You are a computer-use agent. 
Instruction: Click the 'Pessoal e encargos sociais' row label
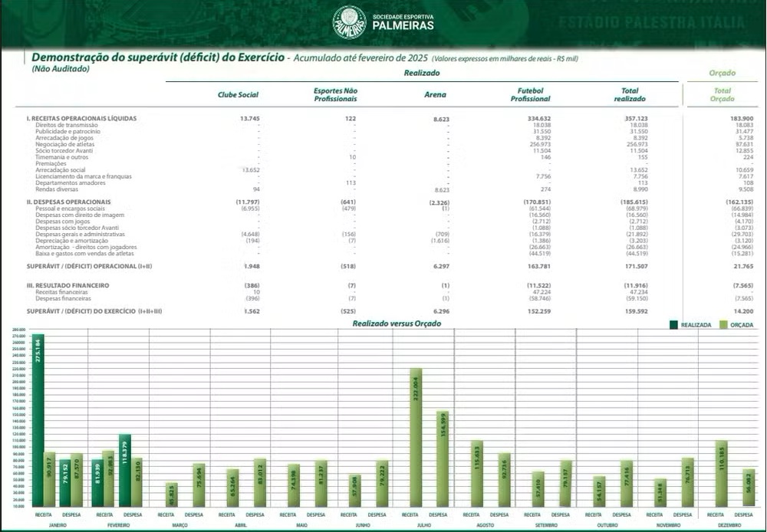pyautogui.click(x=70, y=209)
